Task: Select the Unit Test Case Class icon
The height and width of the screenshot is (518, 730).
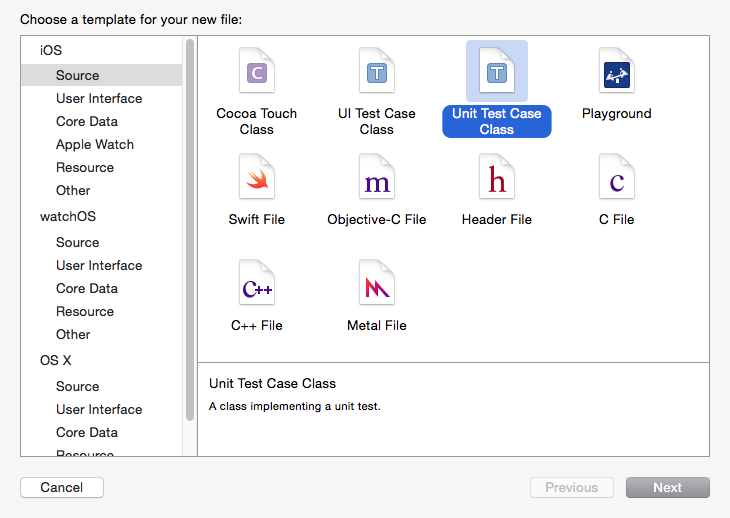Action: pyautogui.click(x=497, y=71)
